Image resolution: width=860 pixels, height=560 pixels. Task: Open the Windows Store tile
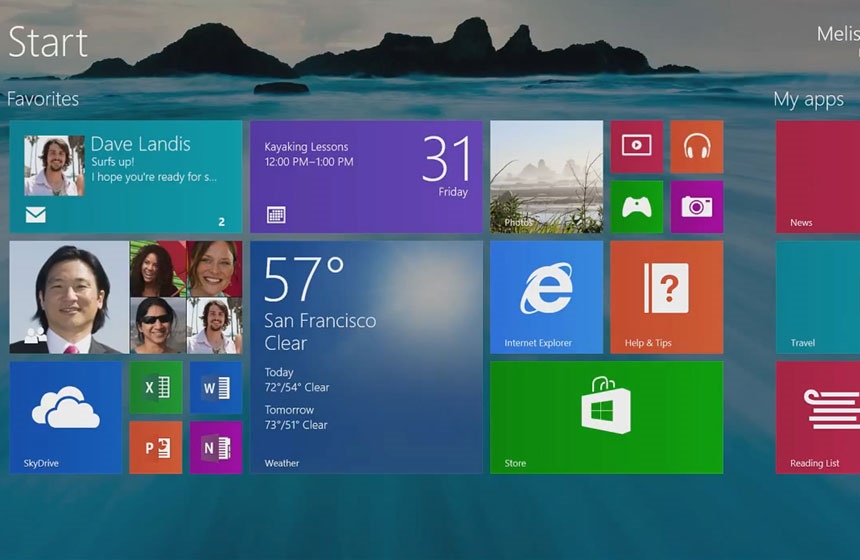tap(606, 417)
